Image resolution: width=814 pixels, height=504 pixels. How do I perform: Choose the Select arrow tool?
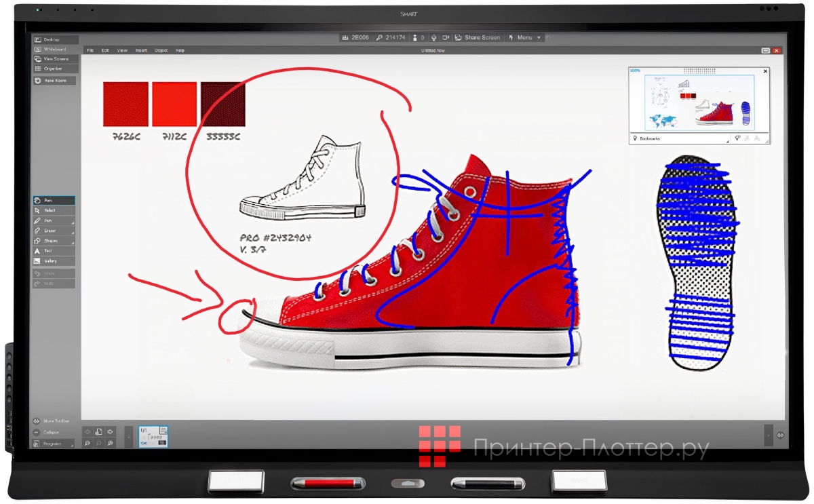54,211
